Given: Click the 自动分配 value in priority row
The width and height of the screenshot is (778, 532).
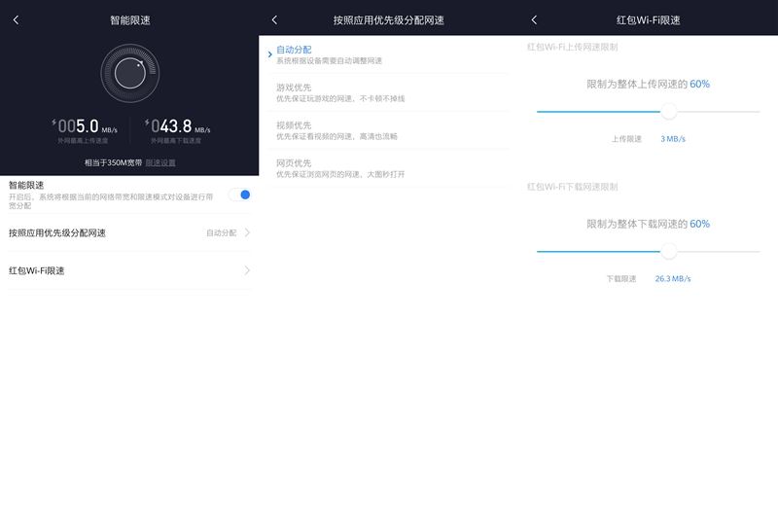Looking at the screenshot, I should click(222, 232).
